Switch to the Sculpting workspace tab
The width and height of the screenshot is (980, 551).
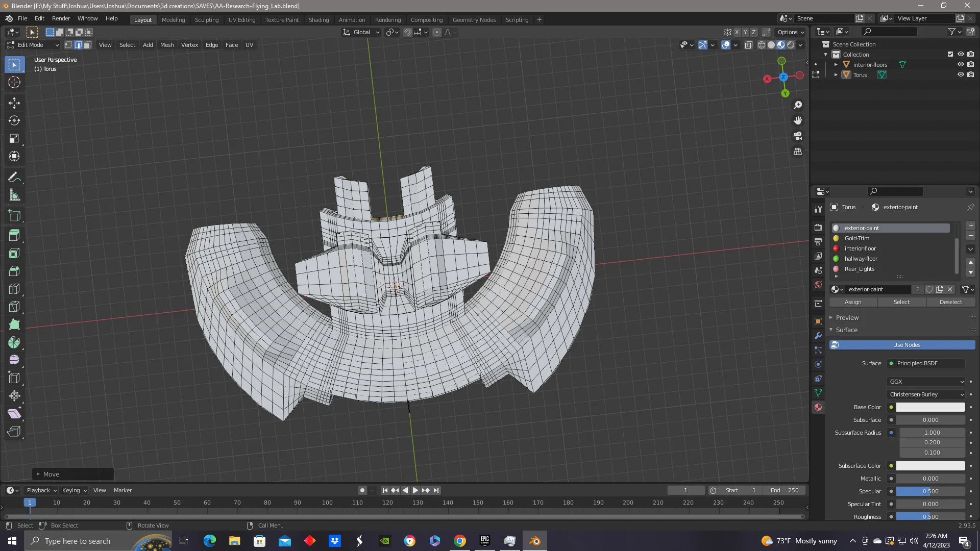206,20
